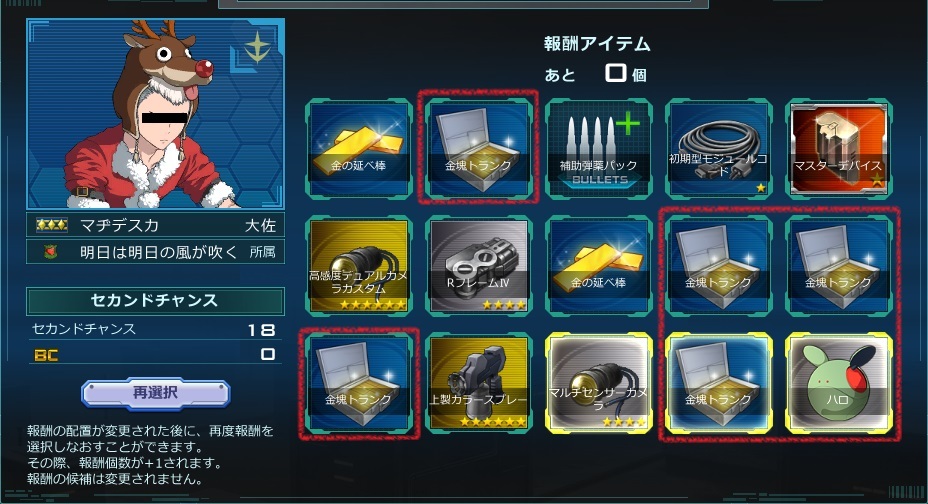928x504 pixels.
Task: Select the マルチセンサーカメラ reward tile
Action: click(599, 383)
